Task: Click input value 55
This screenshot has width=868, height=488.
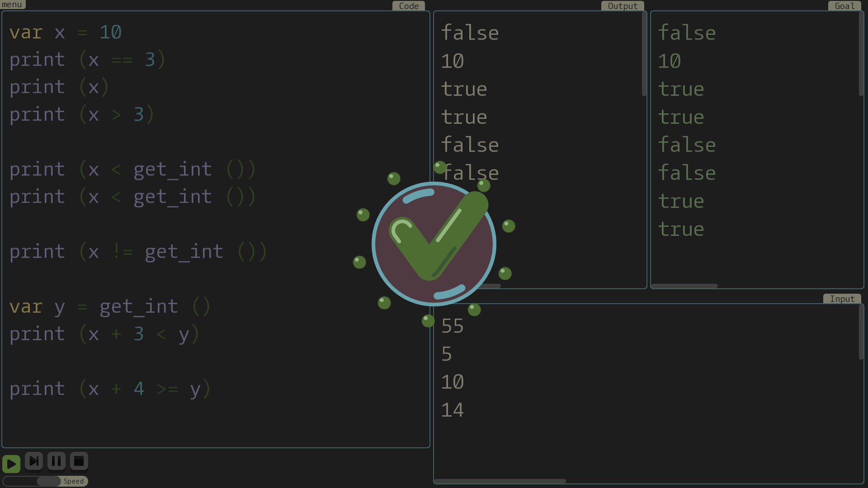Action: 453,326
